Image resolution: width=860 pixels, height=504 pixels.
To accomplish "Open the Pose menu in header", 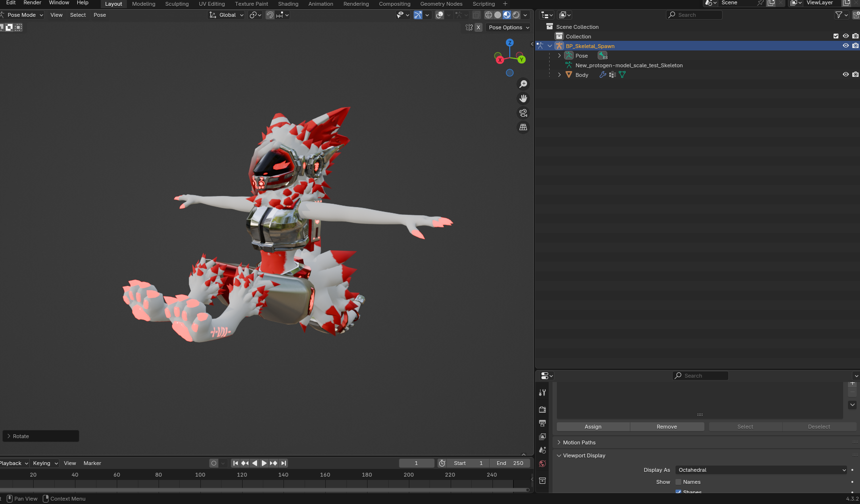I will coord(99,15).
